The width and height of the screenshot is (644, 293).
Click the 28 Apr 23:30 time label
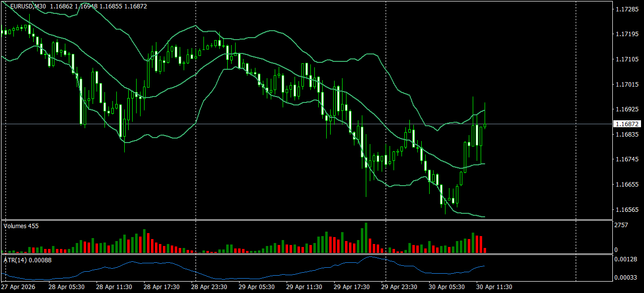pyautogui.click(x=209, y=287)
